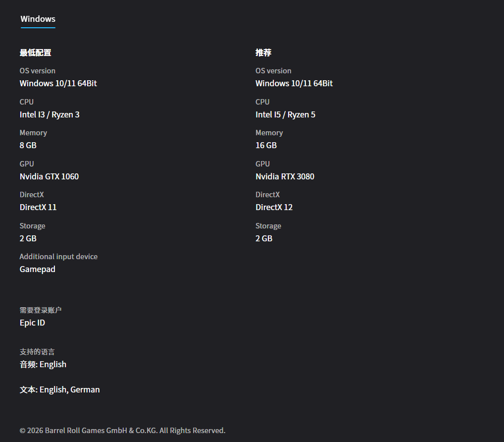
Task: Click the 16 GB memory value
Action: point(266,145)
